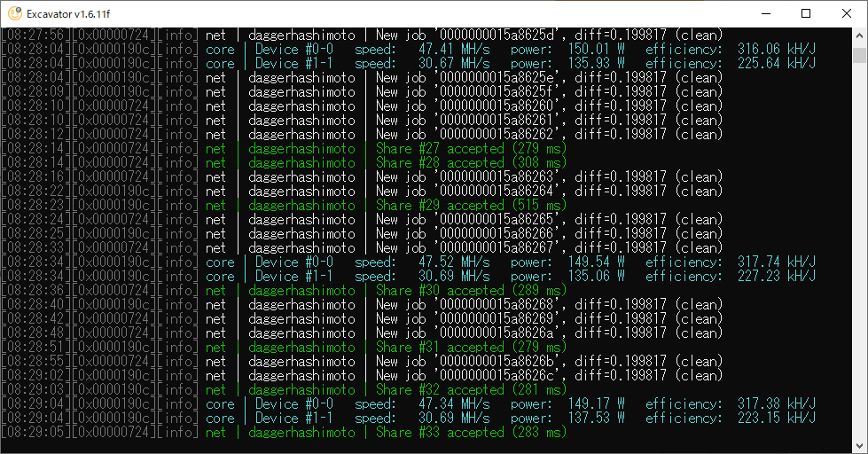Maximize the Excavator window
Screen dimensions: 868x454
(806, 13)
